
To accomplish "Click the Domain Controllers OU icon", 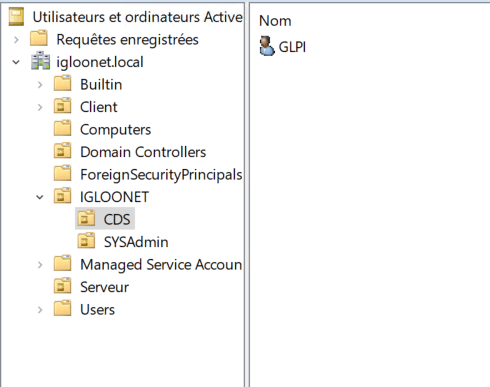I will pos(62,151).
